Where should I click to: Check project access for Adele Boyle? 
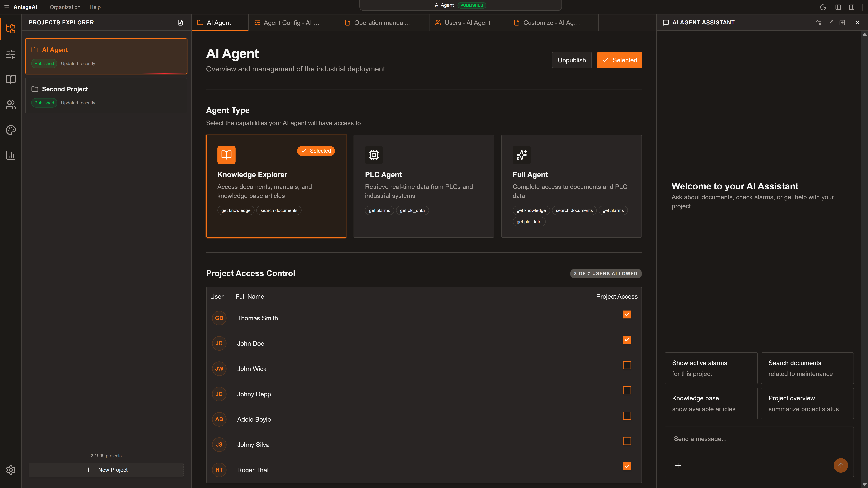pyautogui.click(x=627, y=416)
